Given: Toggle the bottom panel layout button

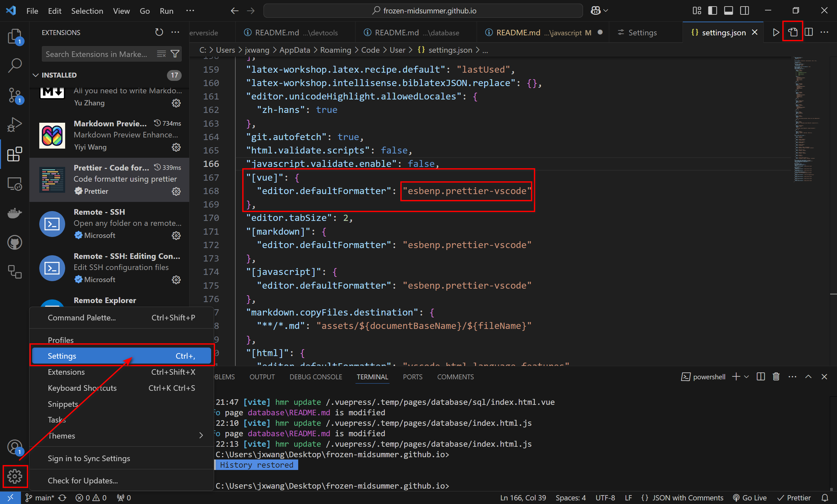Looking at the screenshot, I should [728, 11].
